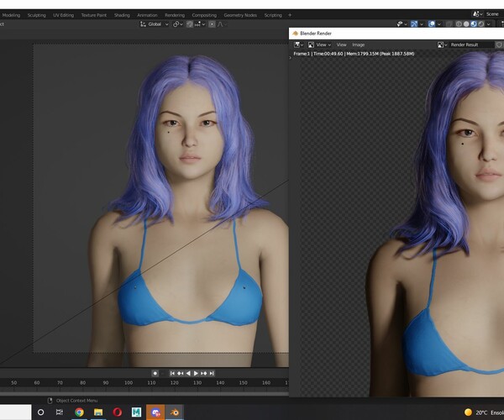
Task: Open File Explorer from the taskbar
Action: [98, 412]
